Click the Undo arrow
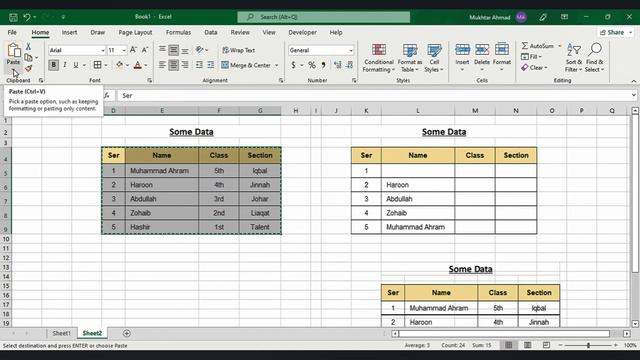 tap(27, 17)
